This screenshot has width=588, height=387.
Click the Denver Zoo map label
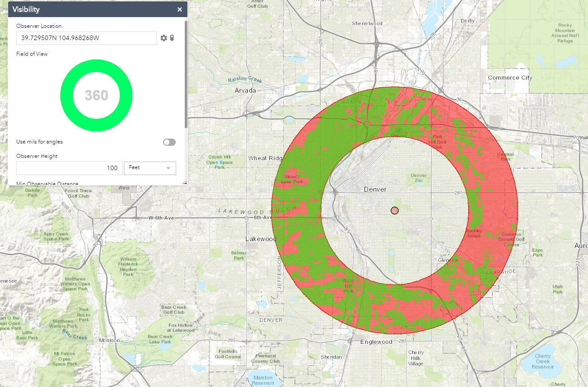click(419, 178)
